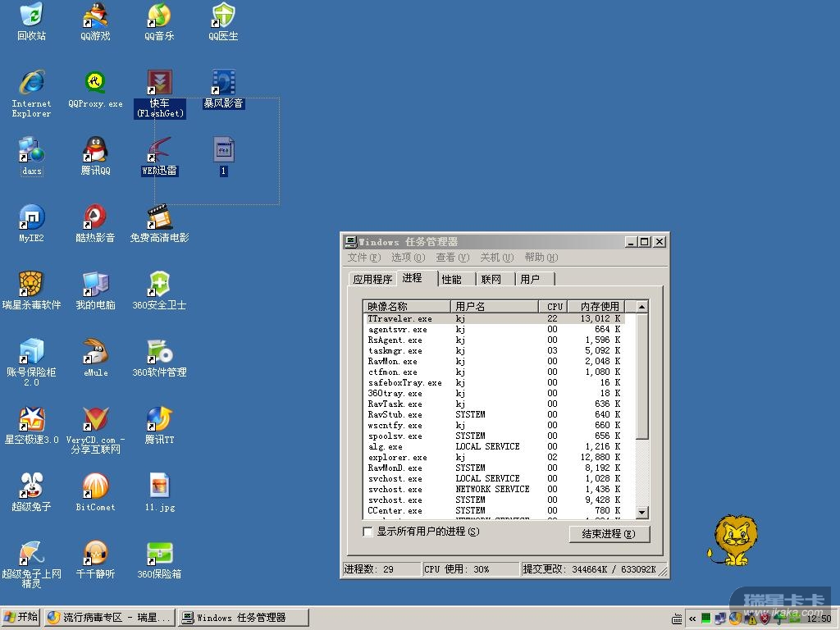
Task: Open the 回收站 recycle bin
Action: 31,16
